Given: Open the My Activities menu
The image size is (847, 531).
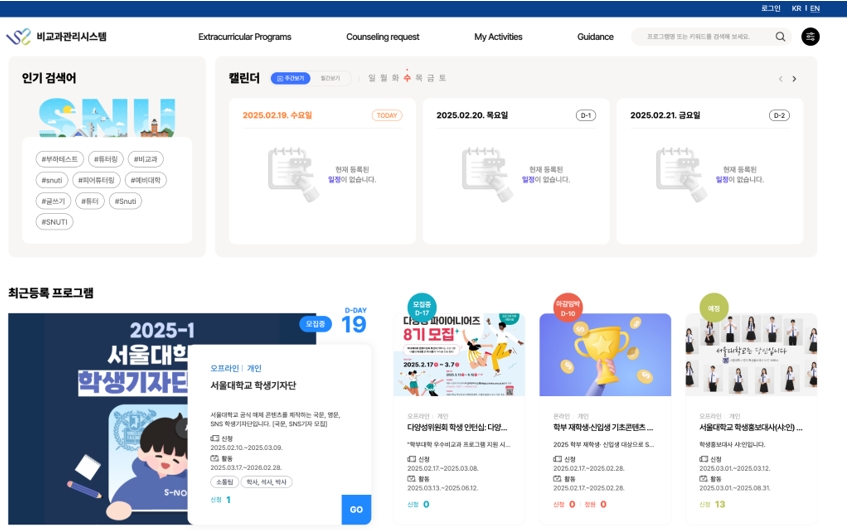Looking at the screenshot, I should tap(498, 37).
